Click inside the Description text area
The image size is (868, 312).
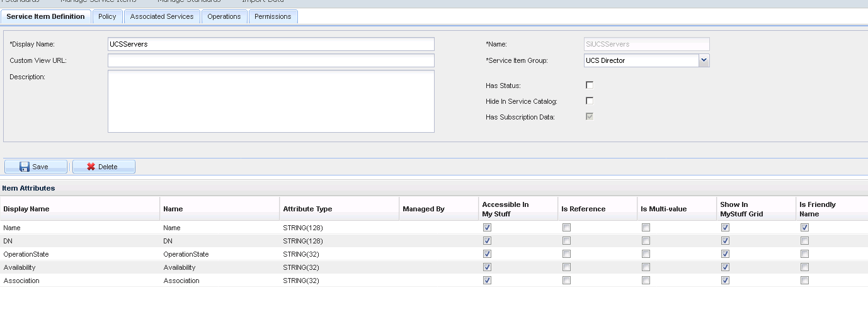tap(271, 101)
